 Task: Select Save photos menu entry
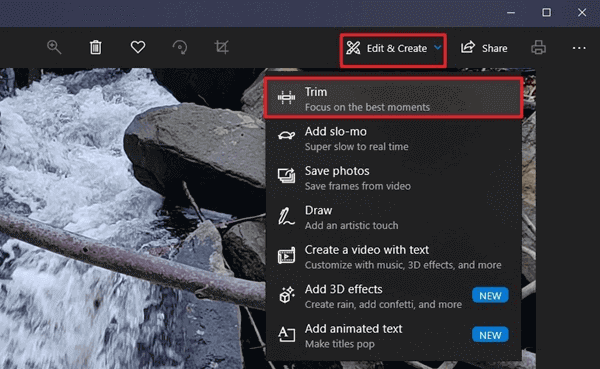(393, 178)
